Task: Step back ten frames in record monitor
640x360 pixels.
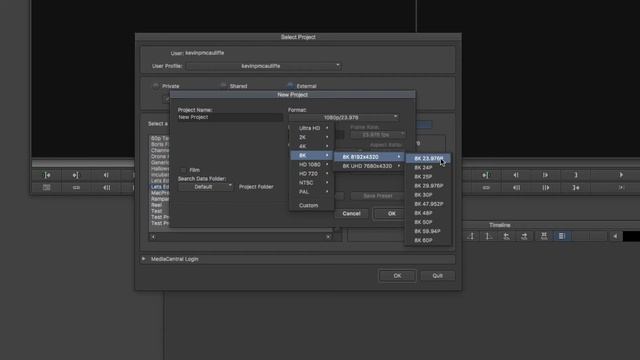Action: (516, 188)
